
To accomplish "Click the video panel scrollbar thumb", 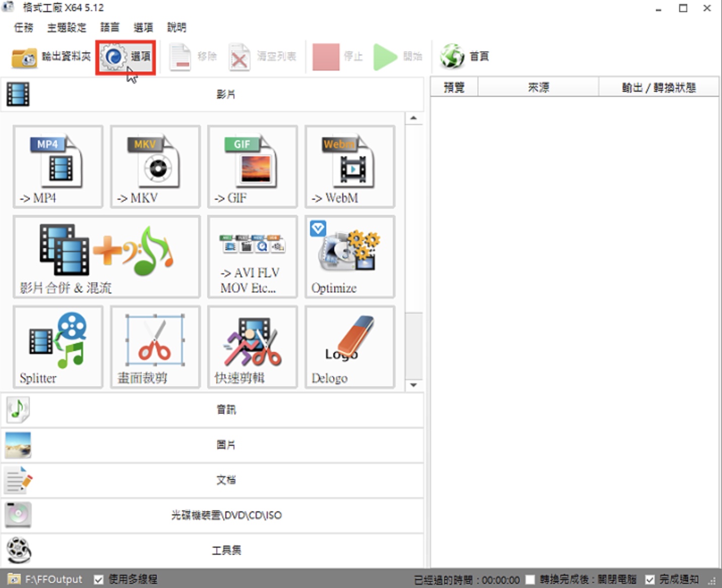I will pyautogui.click(x=413, y=345).
